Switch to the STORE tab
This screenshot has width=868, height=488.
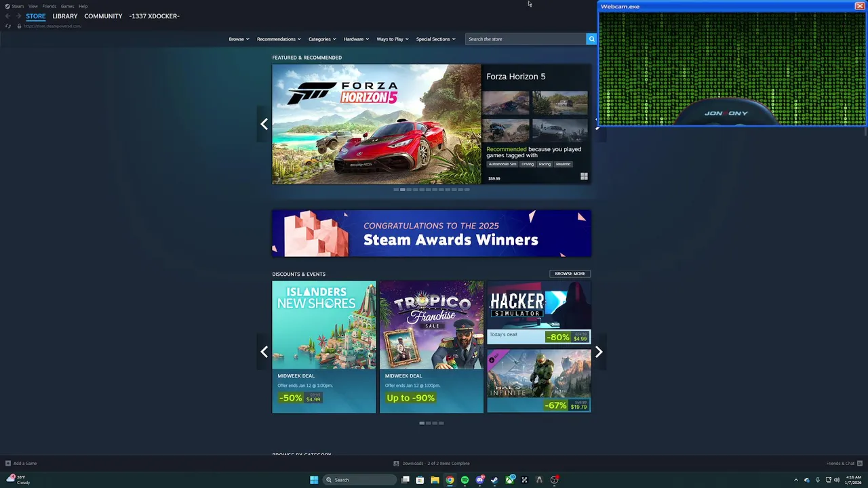[x=36, y=16]
